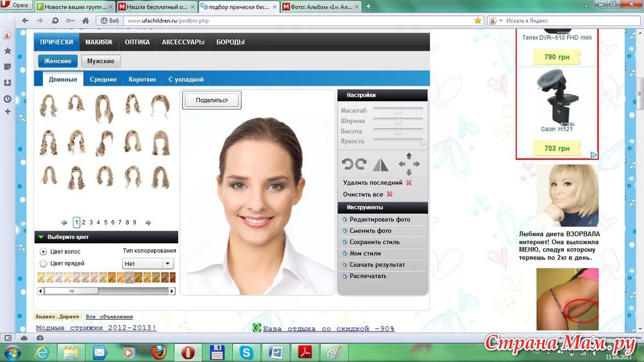Screen dimensions: 644x362
Task: Click the browser Home icon
Action: [x=85, y=20]
